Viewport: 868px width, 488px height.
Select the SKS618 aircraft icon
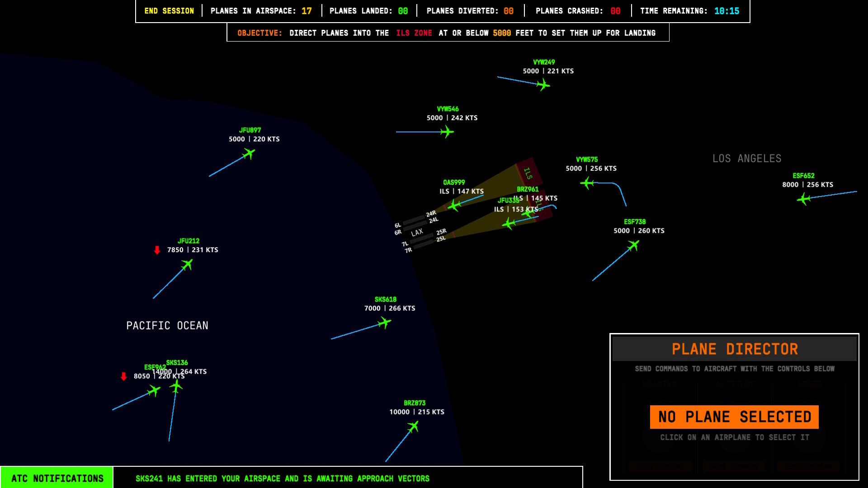(x=383, y=323)
